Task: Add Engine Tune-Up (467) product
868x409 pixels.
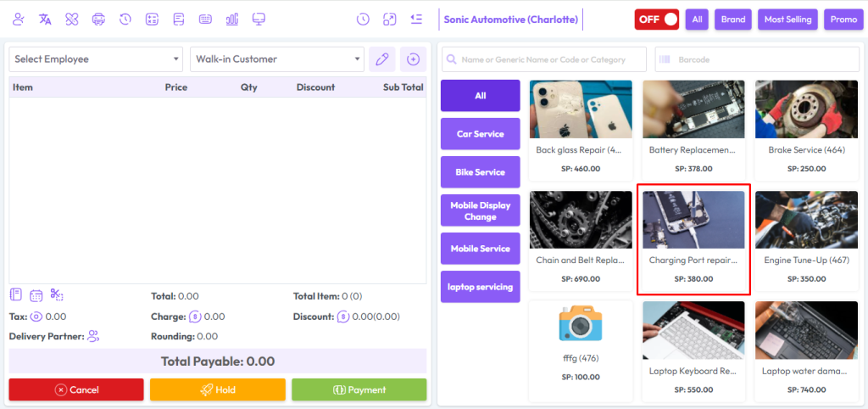Action: point(807,240)
